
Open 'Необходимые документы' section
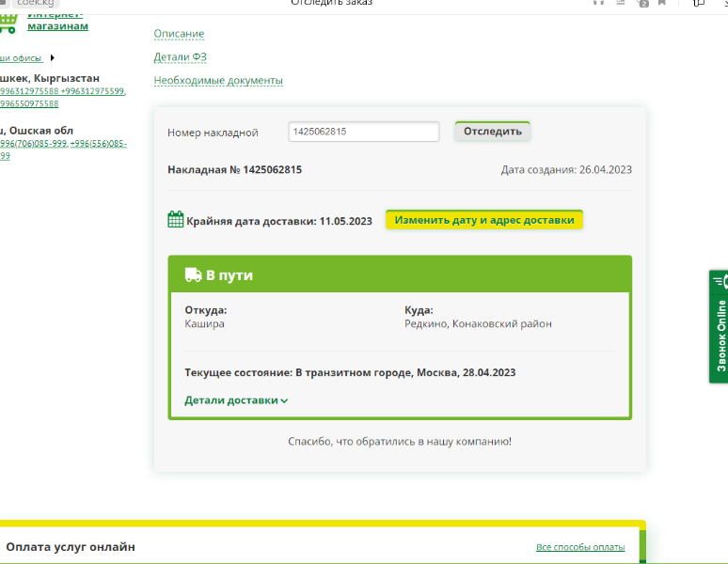[218, 81]
